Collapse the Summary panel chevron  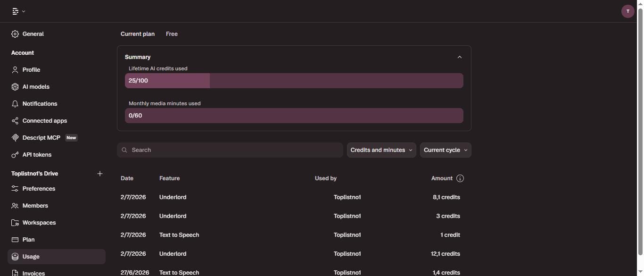click(x=460, y=57)
